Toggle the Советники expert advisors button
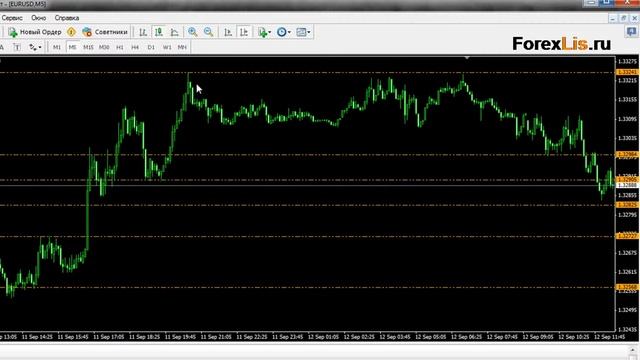 [105, 32]
